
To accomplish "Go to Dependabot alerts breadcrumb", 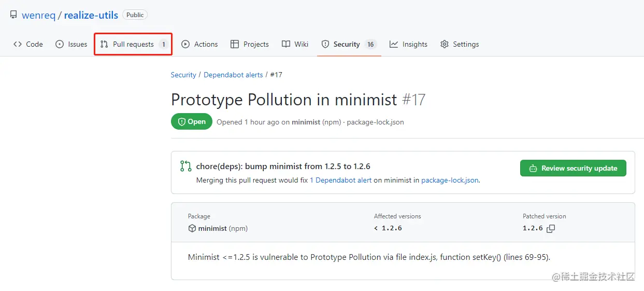I will point(233,75).
